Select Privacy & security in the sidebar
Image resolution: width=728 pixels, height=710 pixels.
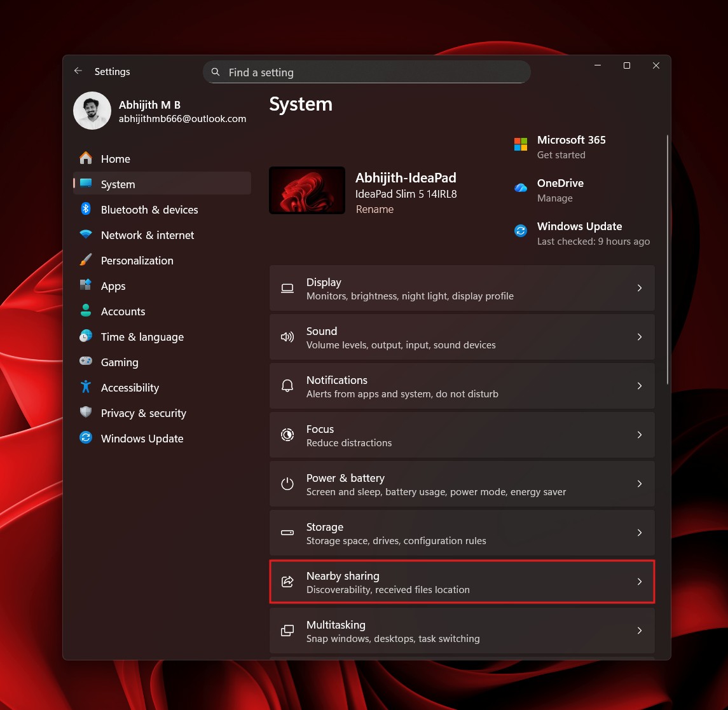click(143, 413)
